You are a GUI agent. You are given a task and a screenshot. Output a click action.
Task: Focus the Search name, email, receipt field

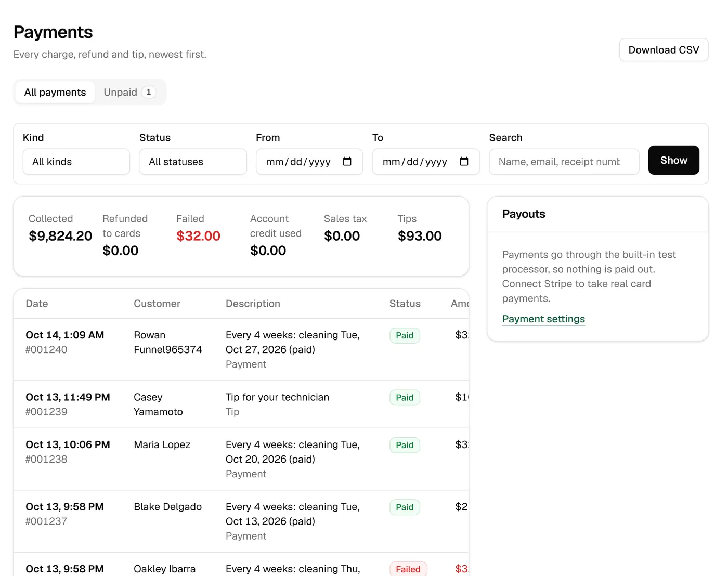tap(564, 162)
